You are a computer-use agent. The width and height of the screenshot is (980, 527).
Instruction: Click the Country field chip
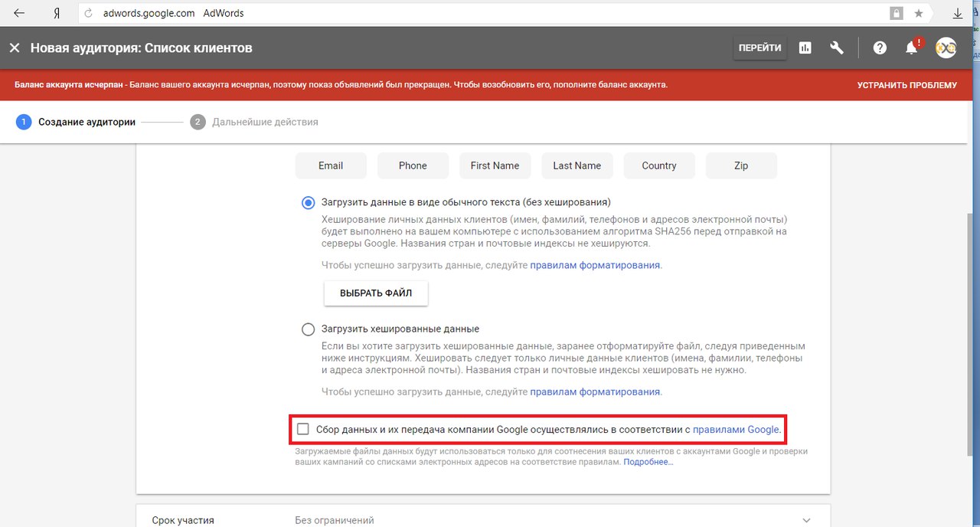point(659,165)
